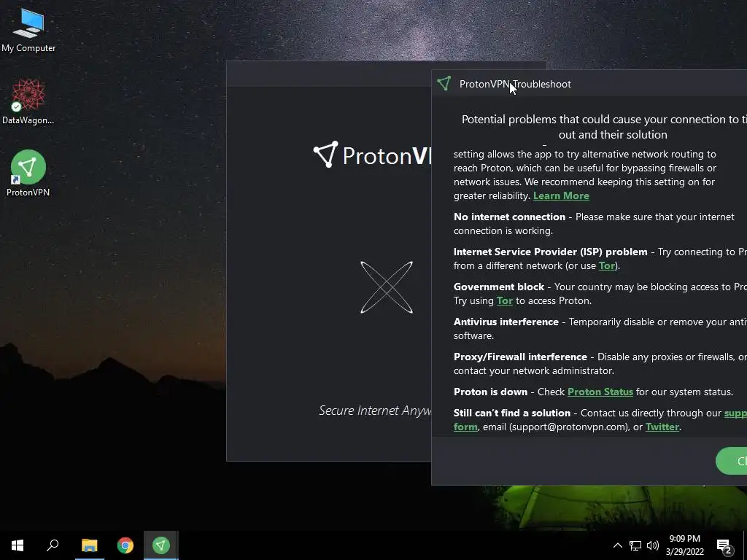Open the Tor link under ISP problem
The height and width of the screenshot is (560, 747).
pos(607,265)
